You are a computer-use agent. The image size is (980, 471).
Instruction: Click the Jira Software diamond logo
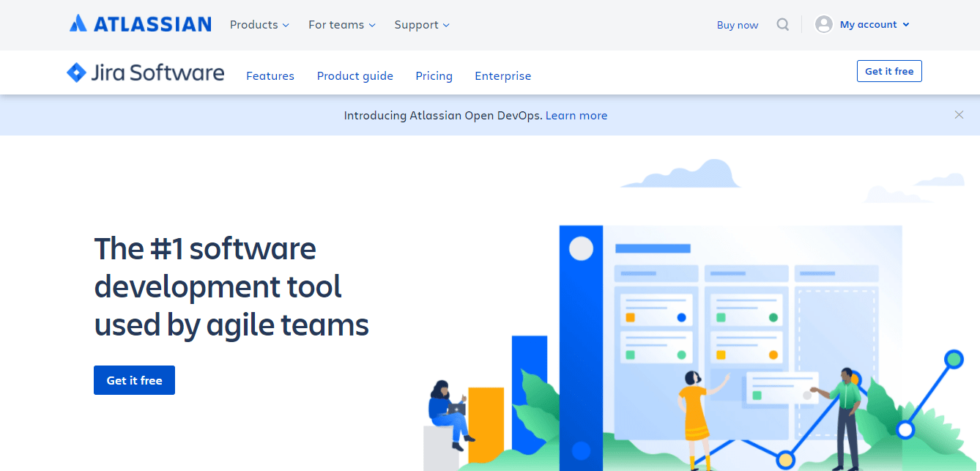(76, 73)
